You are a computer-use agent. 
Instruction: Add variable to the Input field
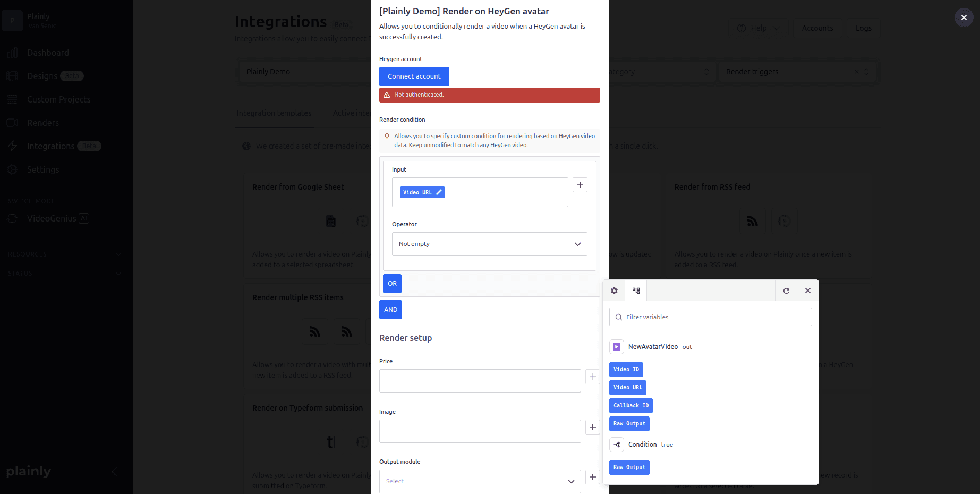pos(580,185)
